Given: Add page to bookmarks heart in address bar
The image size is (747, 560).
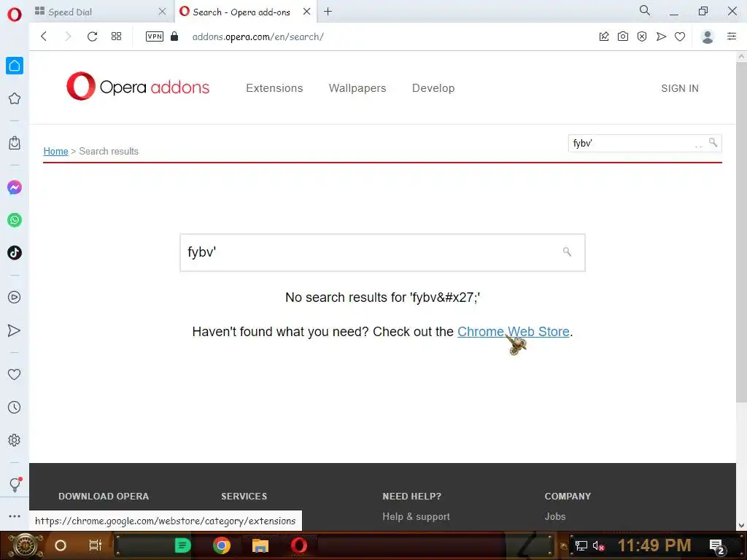Looking at the screenshot, I should pos(680,36).
